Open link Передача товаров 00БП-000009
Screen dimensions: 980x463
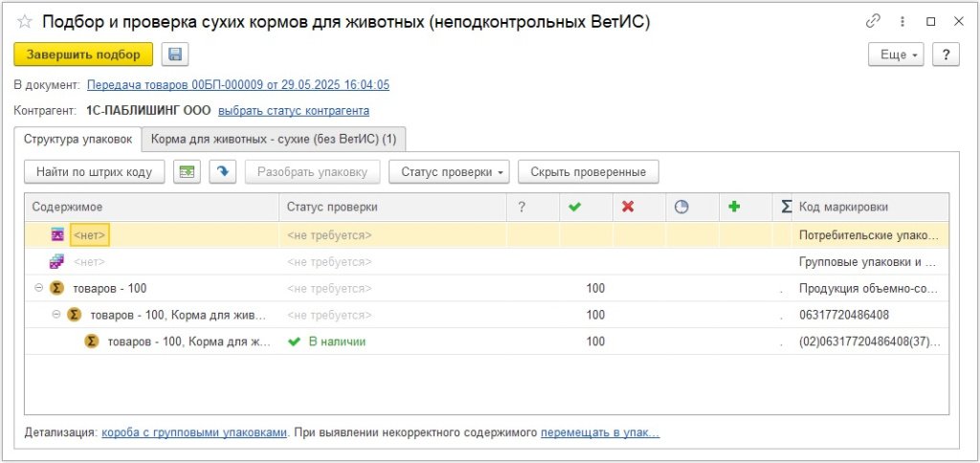237,85
